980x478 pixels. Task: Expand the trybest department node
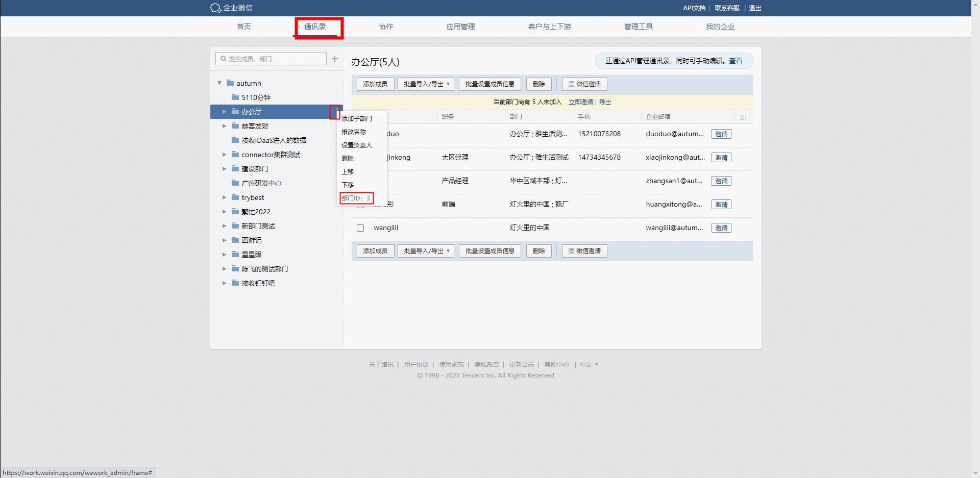coord(224,197)
